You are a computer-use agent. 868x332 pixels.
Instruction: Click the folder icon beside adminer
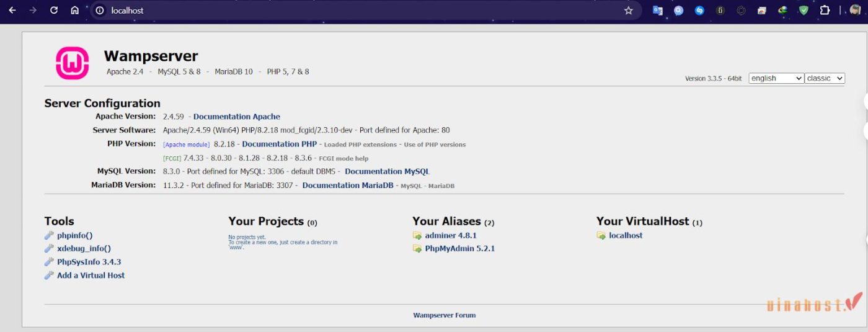tap(417, 236)
